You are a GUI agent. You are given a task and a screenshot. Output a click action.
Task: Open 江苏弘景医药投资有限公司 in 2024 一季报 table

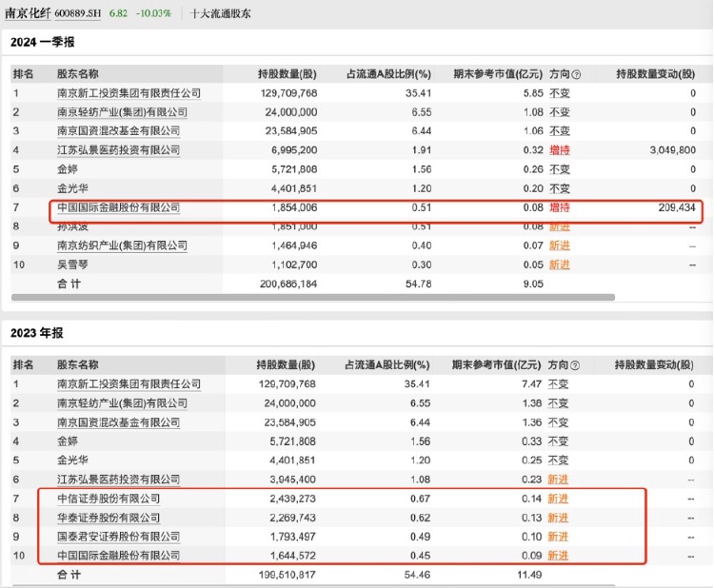[x=118, y=150]
